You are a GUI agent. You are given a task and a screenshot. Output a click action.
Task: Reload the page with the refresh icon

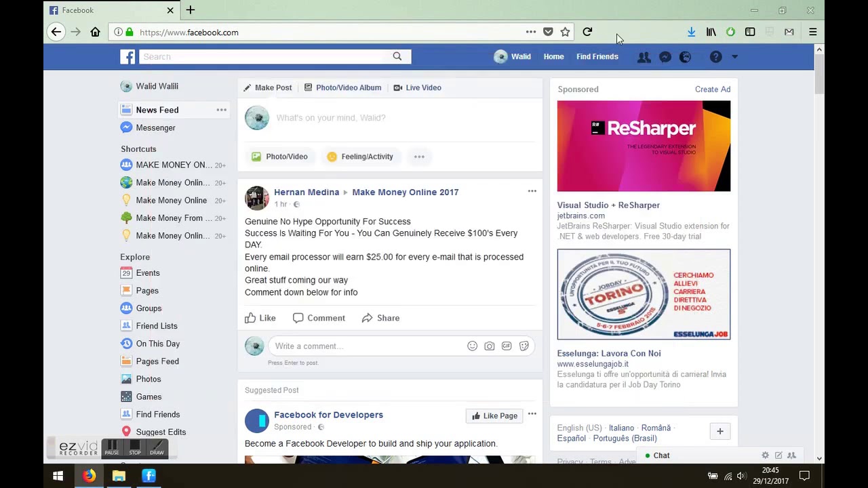pyautogui.click(x=587, y=32)
